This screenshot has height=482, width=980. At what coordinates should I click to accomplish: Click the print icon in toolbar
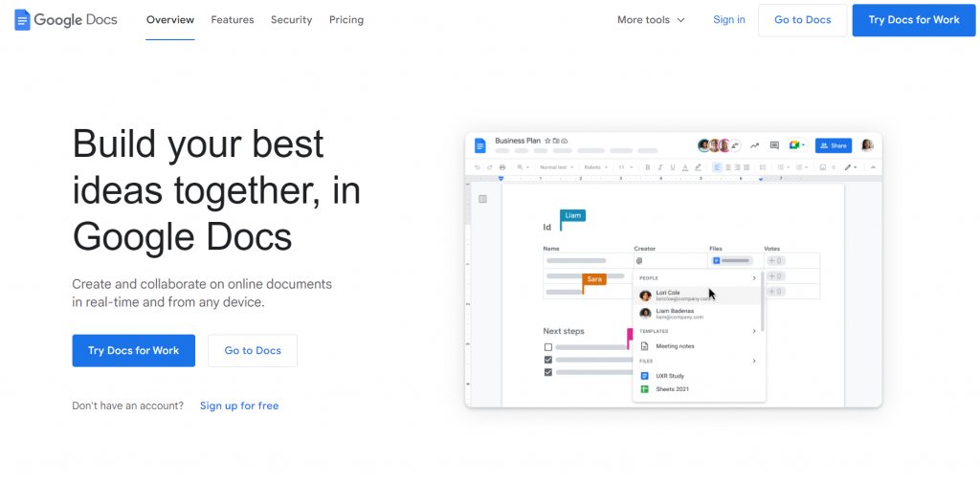pyautogui.click(x=502, y=167)
